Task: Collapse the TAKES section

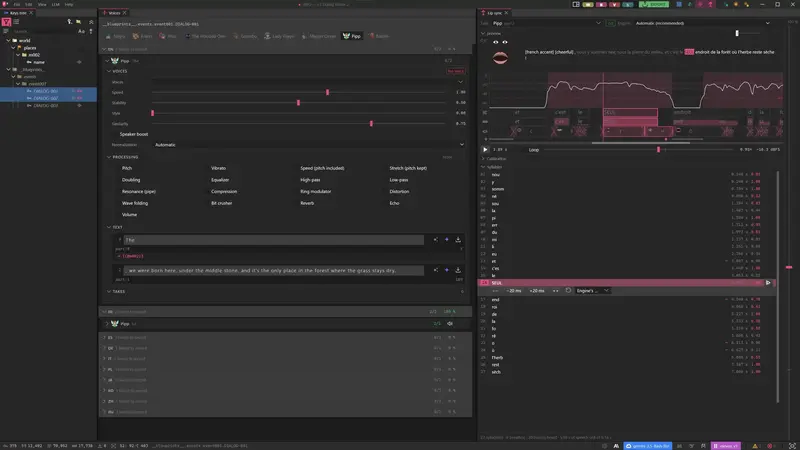Action: click(109, 291)
